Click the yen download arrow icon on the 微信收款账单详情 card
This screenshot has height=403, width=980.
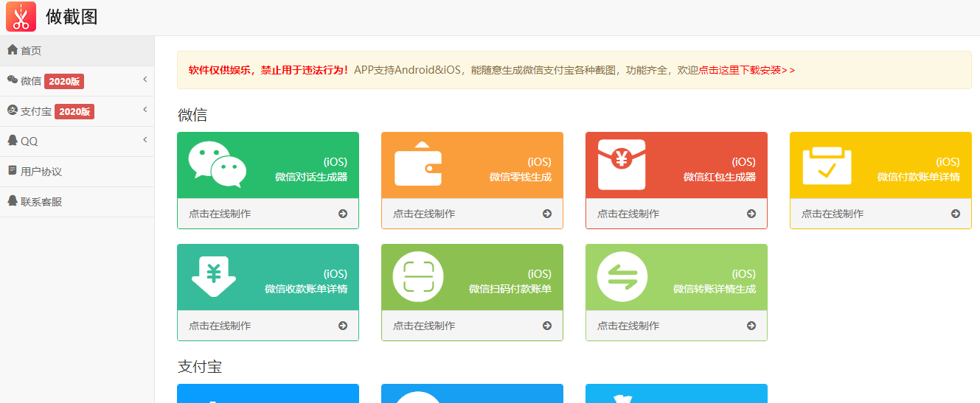pos(214,276)
